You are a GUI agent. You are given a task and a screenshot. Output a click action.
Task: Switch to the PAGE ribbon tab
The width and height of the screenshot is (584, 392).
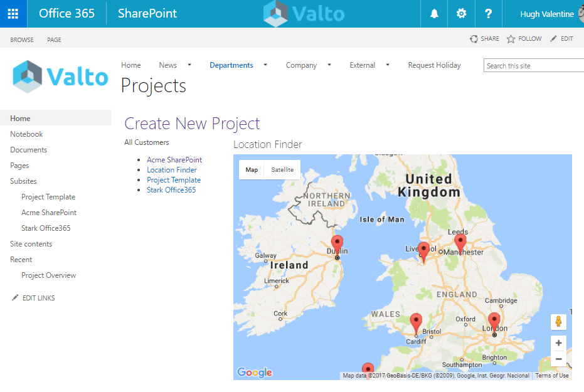[x=54, y=40]
